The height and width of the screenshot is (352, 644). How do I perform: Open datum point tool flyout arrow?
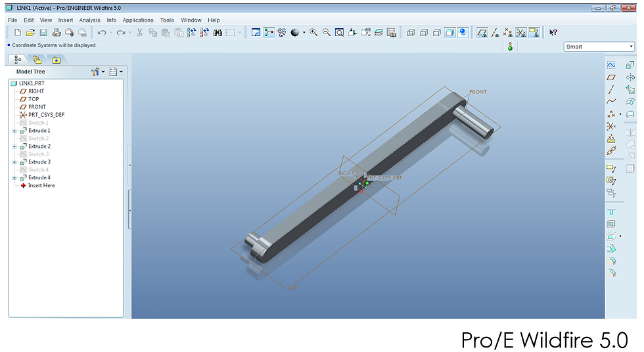(x=620, y=114)
